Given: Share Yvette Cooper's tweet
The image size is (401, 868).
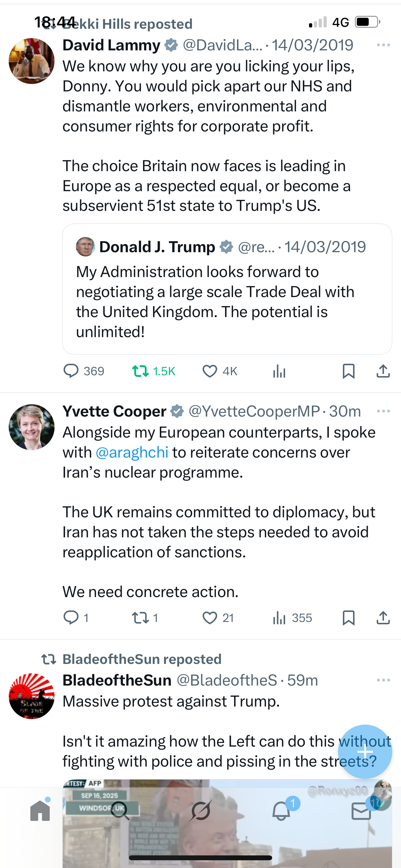Looking at the screenshot, I should coord(383,618).
